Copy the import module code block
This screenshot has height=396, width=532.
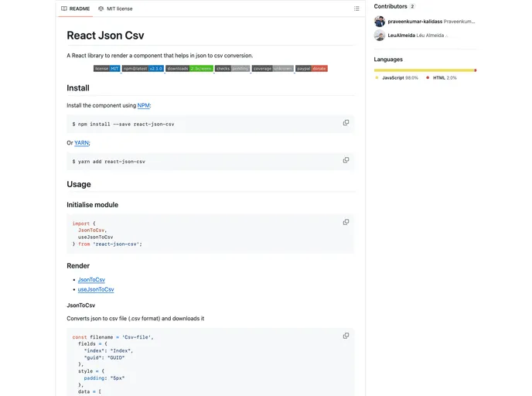346,222
